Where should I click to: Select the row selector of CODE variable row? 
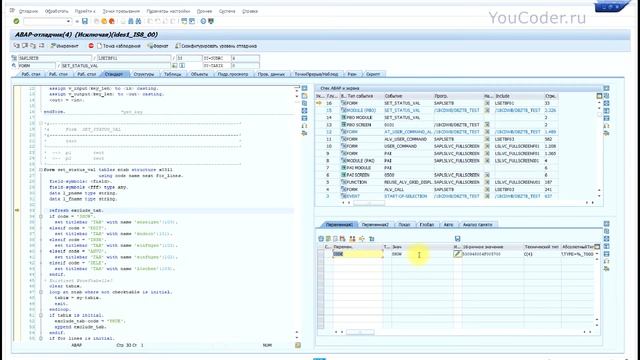tap(321, 254)
